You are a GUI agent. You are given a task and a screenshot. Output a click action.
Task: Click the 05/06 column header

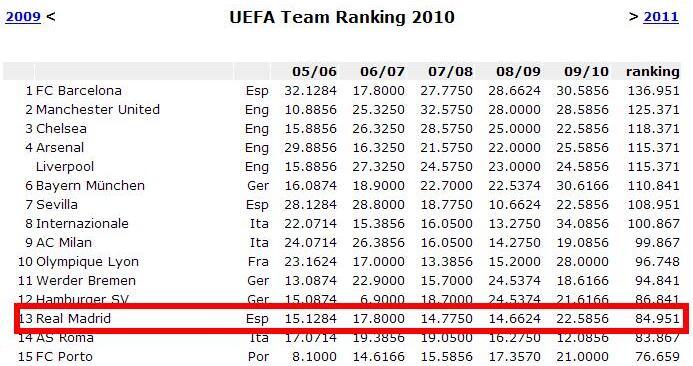(314, 72)
